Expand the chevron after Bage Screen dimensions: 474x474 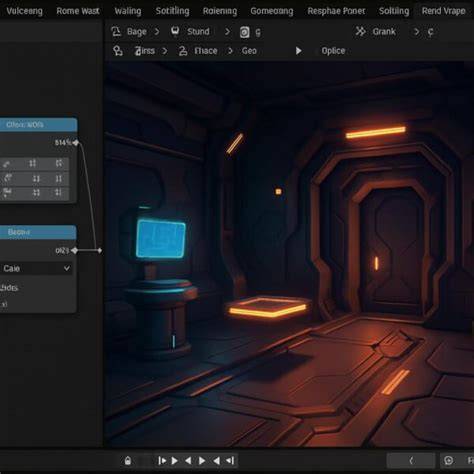[x=157, y=32]
